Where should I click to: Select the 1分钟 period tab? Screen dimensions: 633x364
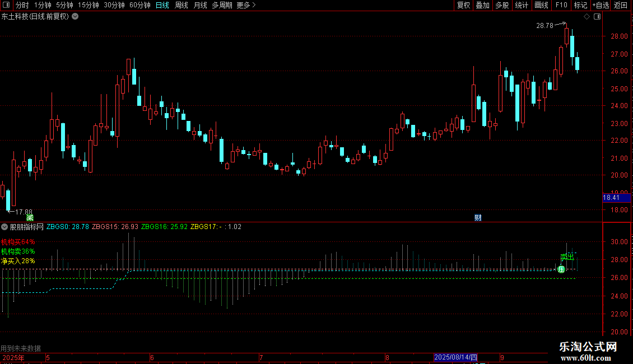coord(43,5)
